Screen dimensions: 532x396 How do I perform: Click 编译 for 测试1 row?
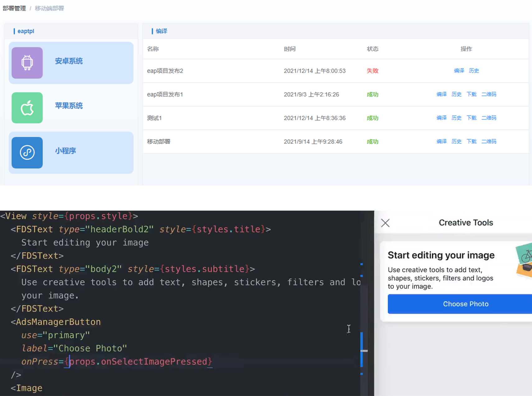point(441,118)
